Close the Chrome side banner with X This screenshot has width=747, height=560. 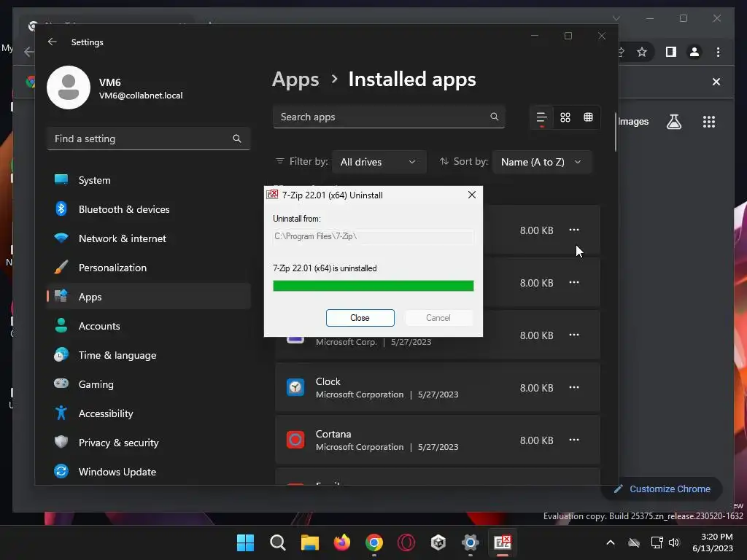pyautogui.click(x=716, y=82)
